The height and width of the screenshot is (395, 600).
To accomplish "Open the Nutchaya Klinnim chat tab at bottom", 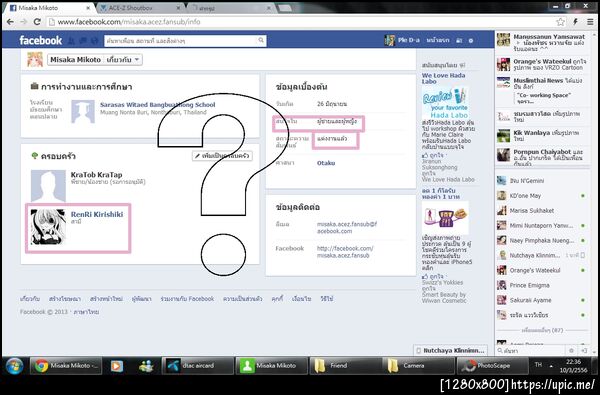I will pyautogui.click(x=450, y=350).
